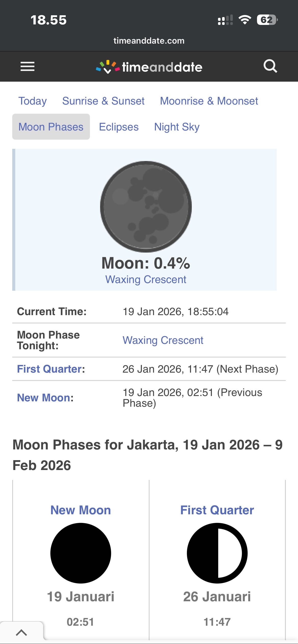This screenshot has width=298, height=644.
Task: Select the Moon Phases tab
Action: tap(51, 127)
